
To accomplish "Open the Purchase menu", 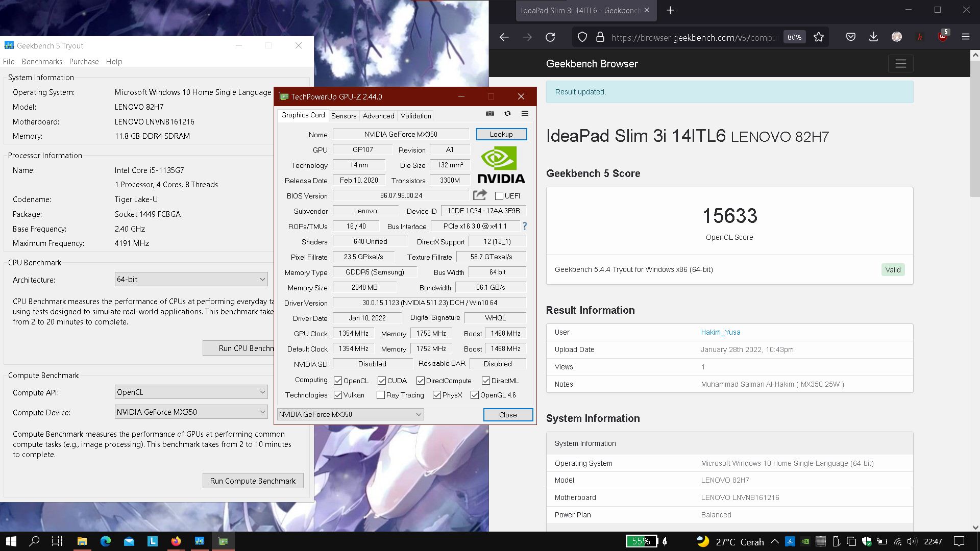I will point(84,61).
